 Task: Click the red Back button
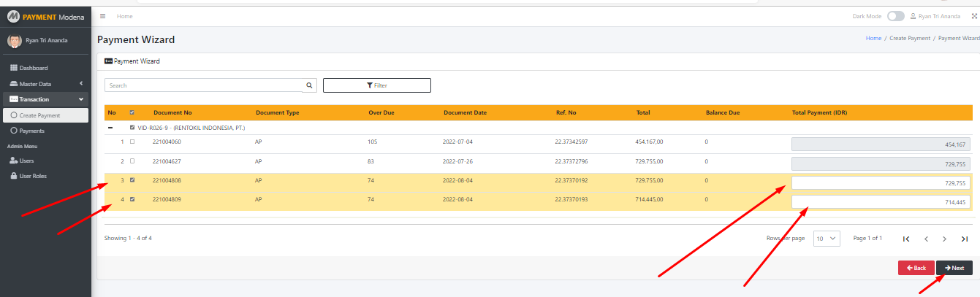[x=916, y=268]
